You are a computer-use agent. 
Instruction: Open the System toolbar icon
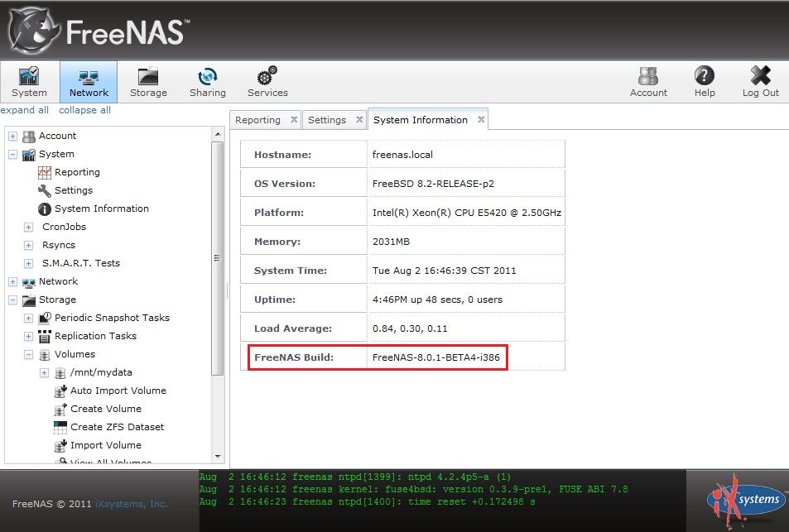pos(29,82)
